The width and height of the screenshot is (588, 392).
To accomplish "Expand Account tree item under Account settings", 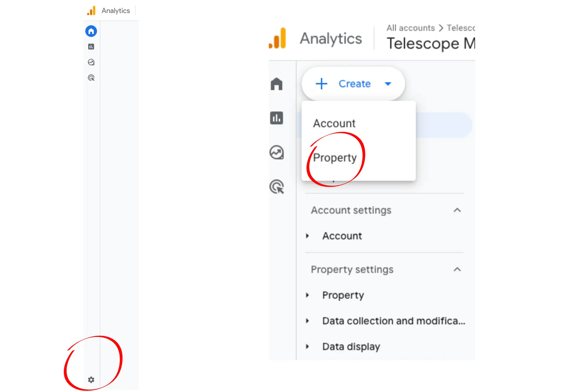I will coord(307,236).
